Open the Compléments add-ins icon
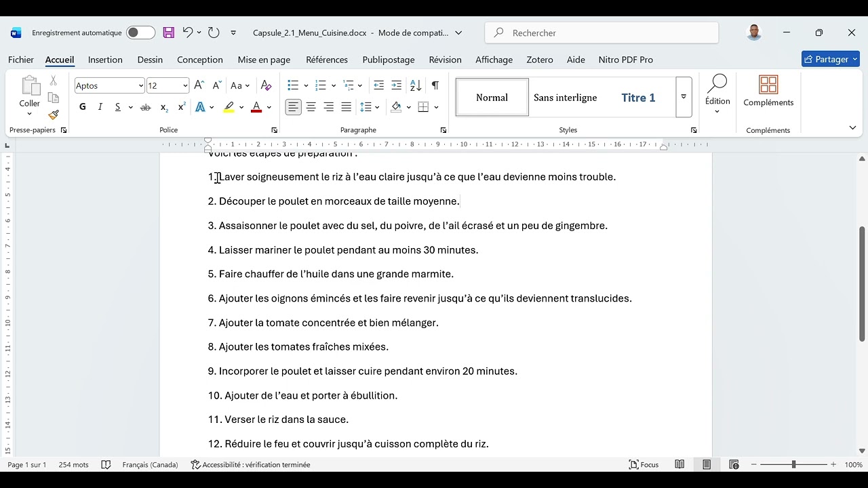This screenshot has height=488, width=868. coord(768,91)
